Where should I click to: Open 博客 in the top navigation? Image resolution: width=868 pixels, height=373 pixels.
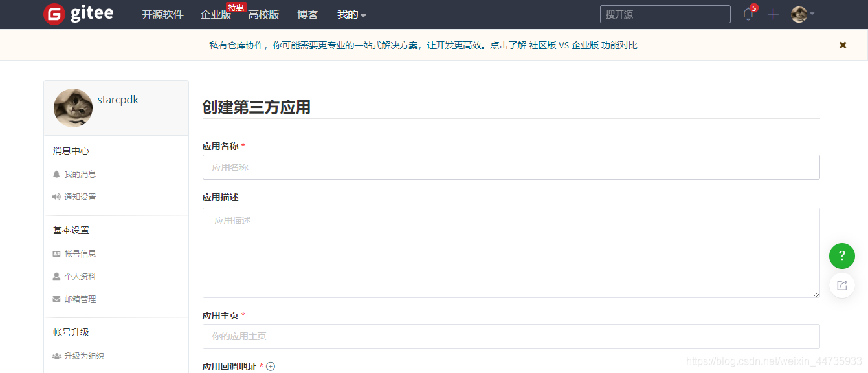tap(308, 15)
